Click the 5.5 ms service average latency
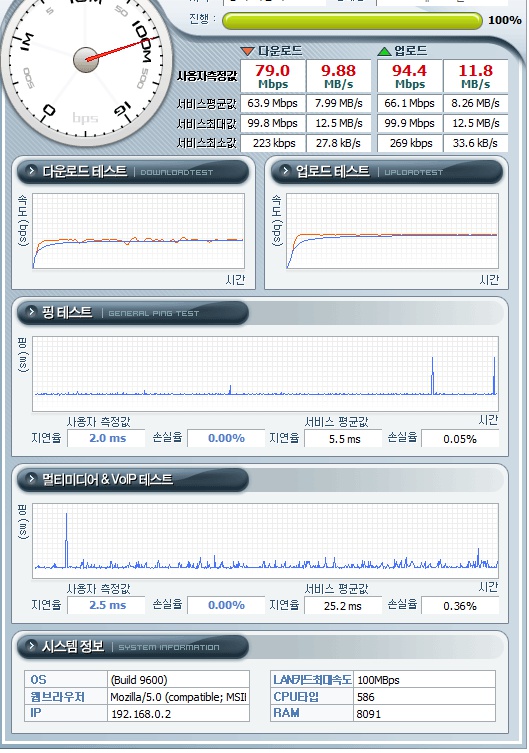This screenshot has height=753, width=529. pyautogui.click(x=343, y=438)
